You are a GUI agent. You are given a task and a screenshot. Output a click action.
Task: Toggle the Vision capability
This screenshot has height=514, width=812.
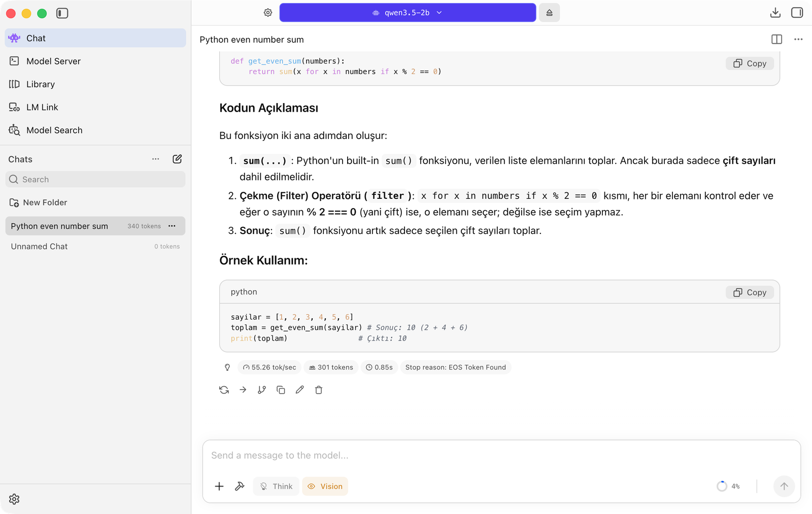[x=325, y=486]
